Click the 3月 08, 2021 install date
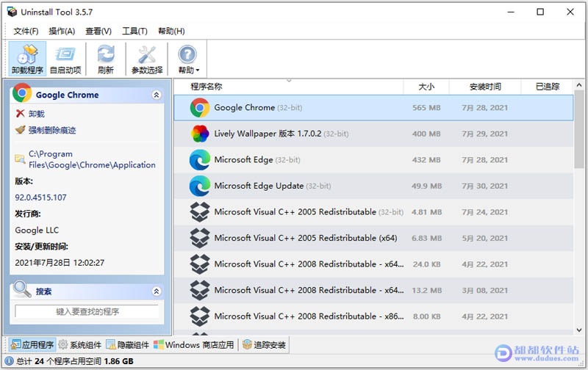The image size is (588, 370). [x=484, y=290]
